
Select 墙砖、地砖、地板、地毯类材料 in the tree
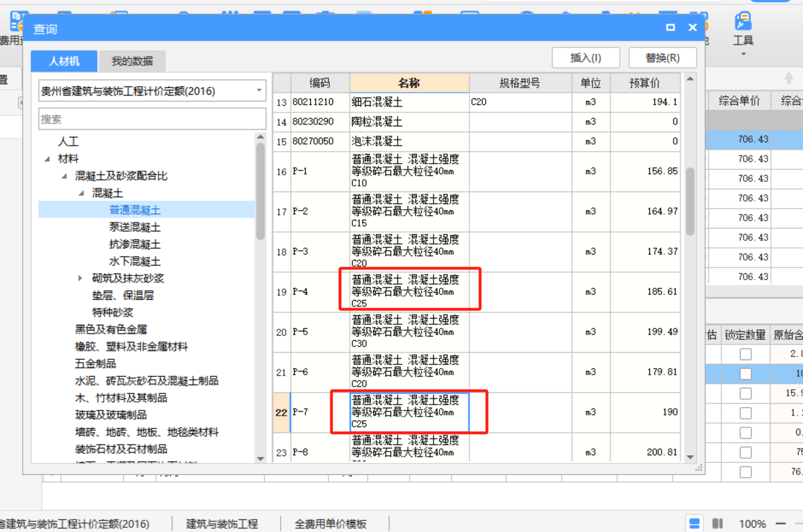(147, 432)
